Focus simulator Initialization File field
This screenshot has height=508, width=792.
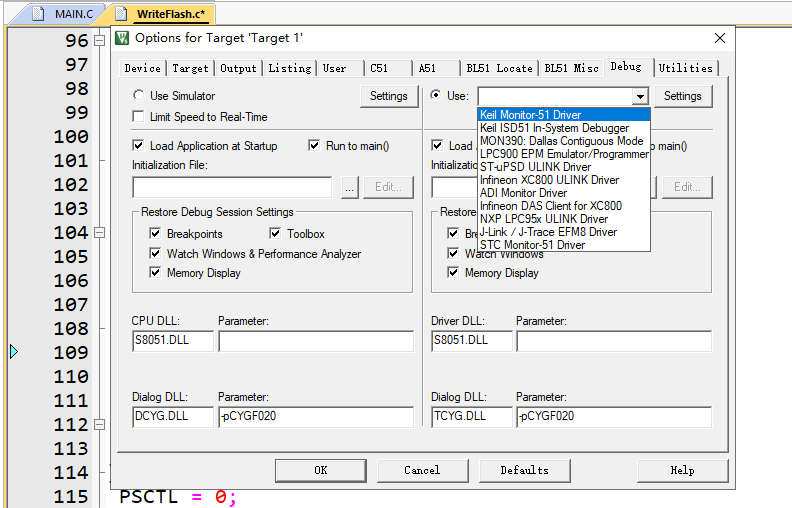[232, 187]
